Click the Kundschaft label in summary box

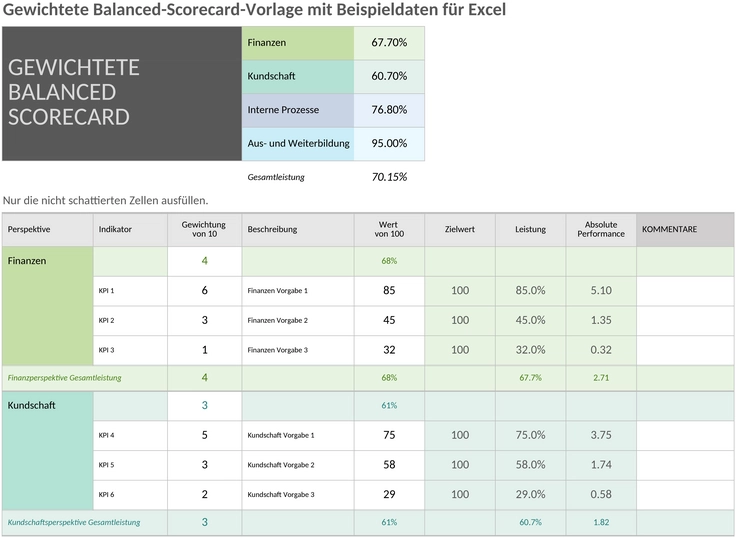tap(298, 77)
